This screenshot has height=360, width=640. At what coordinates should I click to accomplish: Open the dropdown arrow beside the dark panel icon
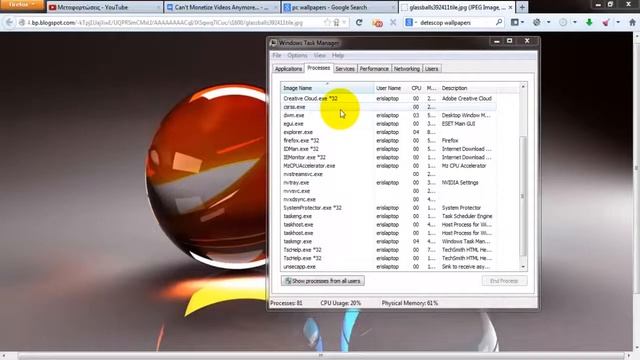click(x=522, y=23)
